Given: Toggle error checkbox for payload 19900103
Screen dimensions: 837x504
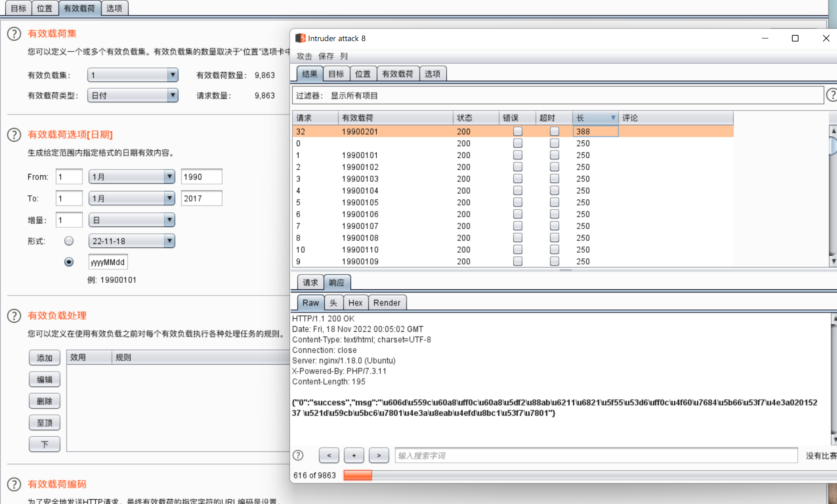Looking at the screenshot, I should (518, 178).
